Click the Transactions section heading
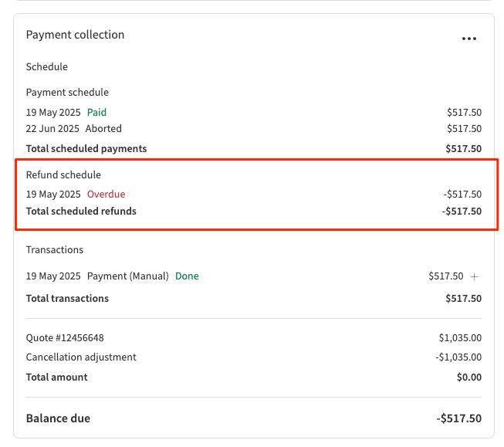The width and height of the screenshot is (504, 447). pos(55,250)
